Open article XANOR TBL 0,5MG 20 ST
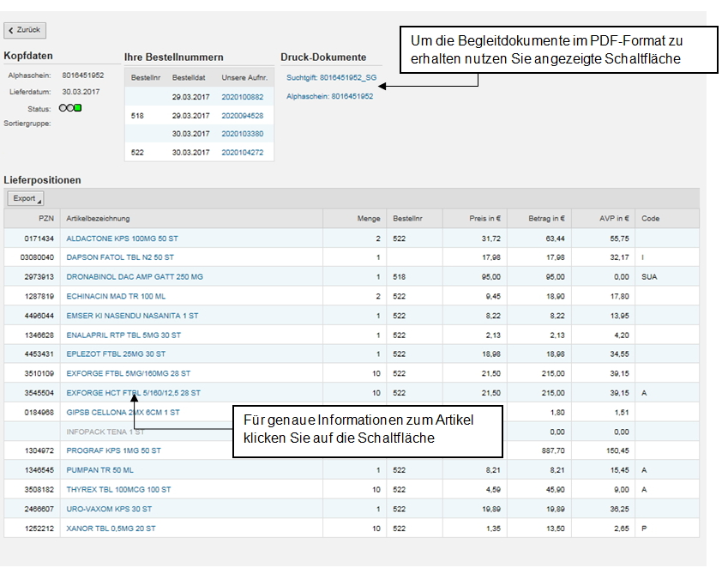728x568 pixels. point(111,529)
